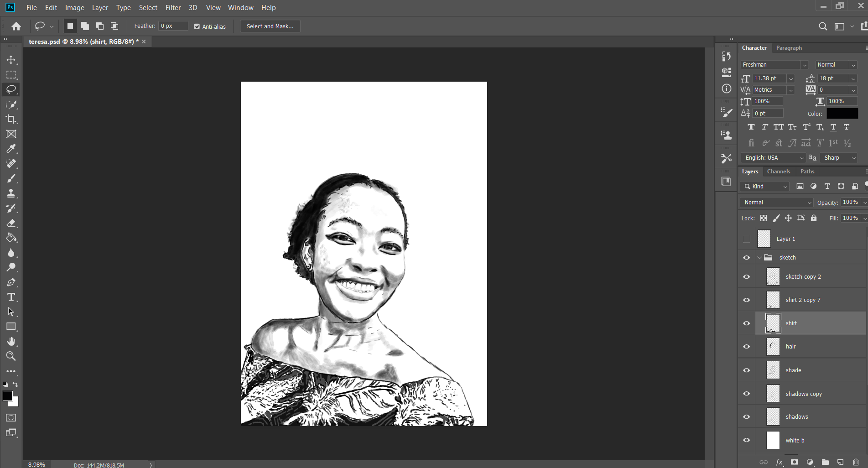Image resolution: width=868 pixels, height=468 pixels.
Task: Collapse the sketch layer group
Action: 759,257
